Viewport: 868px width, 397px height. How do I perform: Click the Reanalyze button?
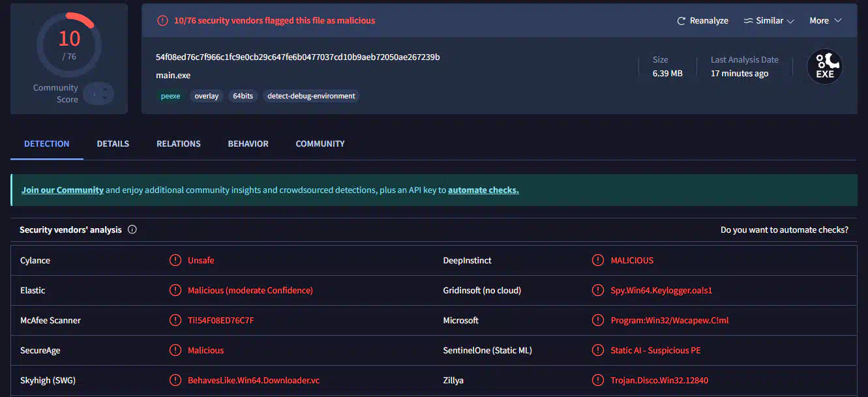703,21
